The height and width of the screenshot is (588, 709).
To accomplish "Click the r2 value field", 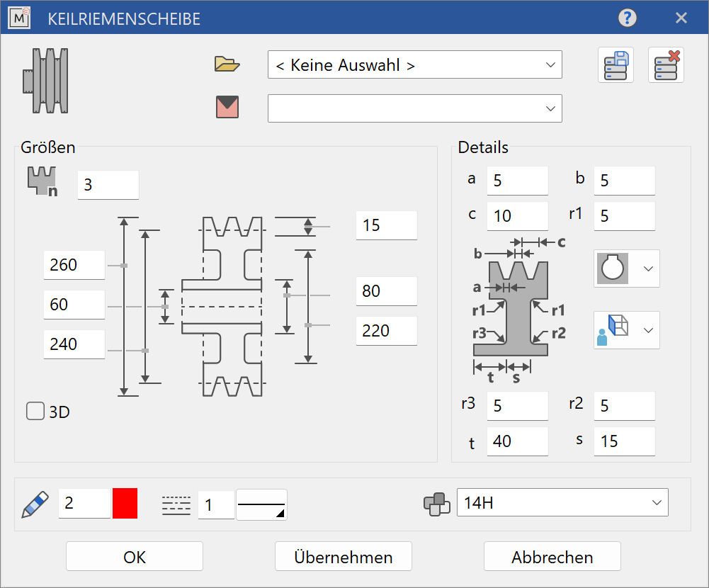I will 625,406.
